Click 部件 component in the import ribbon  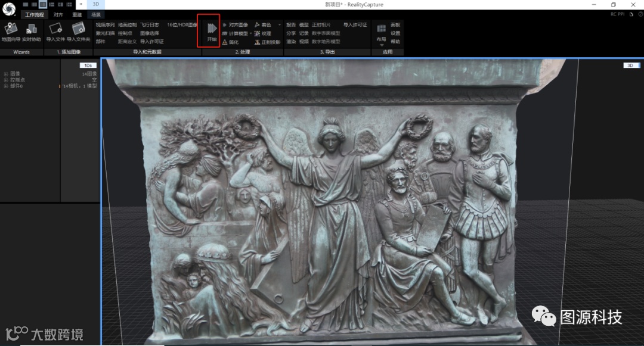(101, 42)
